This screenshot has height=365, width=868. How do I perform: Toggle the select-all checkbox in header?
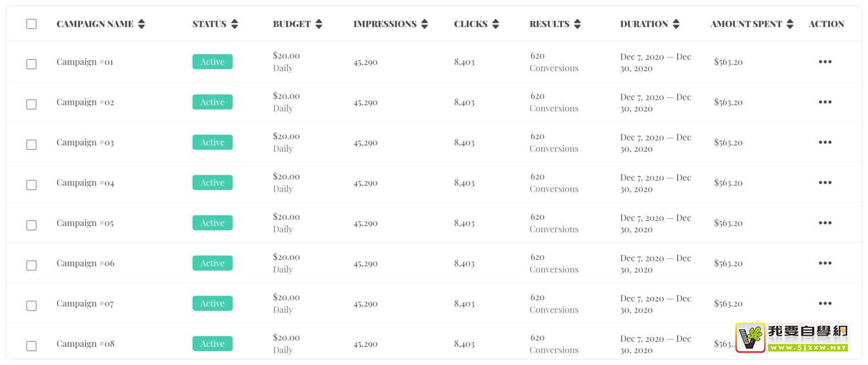(31, 24)
